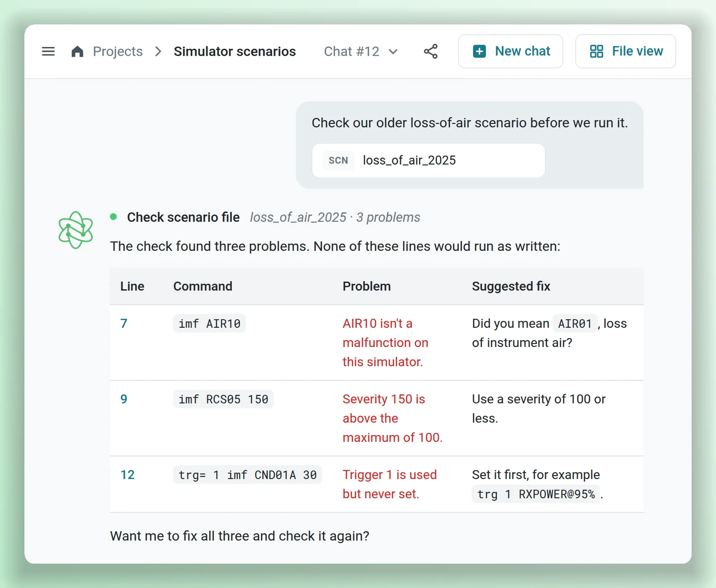Click 'Use a severity of 100 or less'
This screenshot has width=716, height=588.
pos(539,409)
